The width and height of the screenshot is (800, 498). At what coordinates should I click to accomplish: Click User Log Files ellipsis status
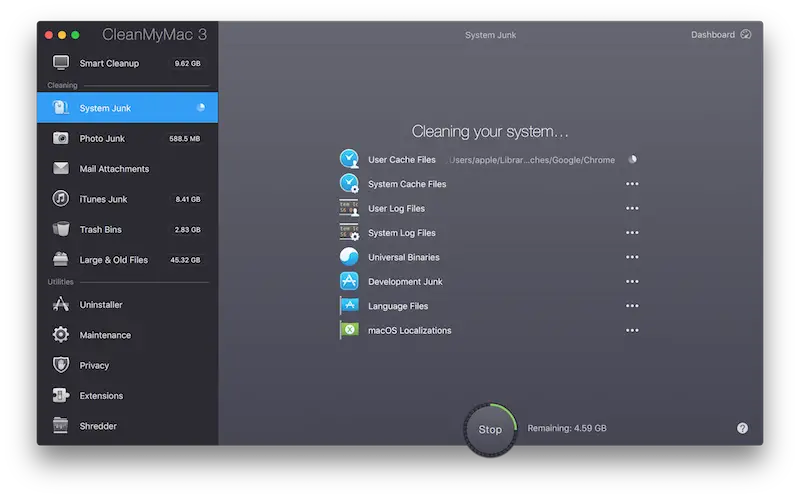click(632, 208)
